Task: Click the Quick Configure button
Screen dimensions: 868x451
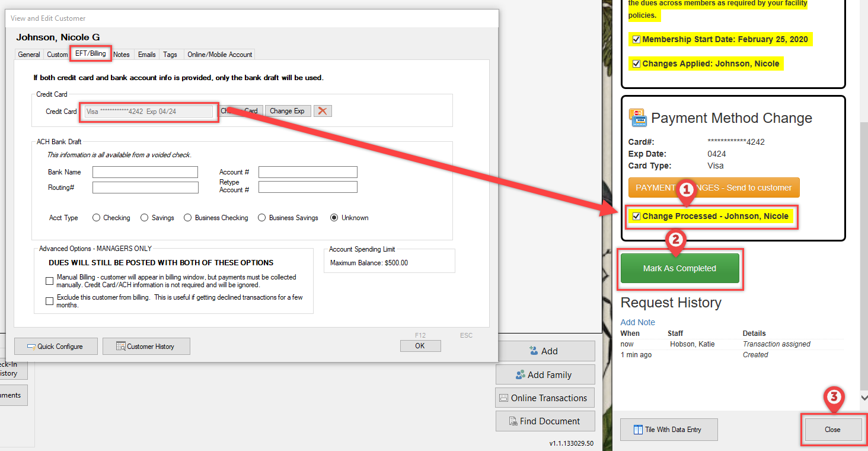Action: tap(56, 347)
